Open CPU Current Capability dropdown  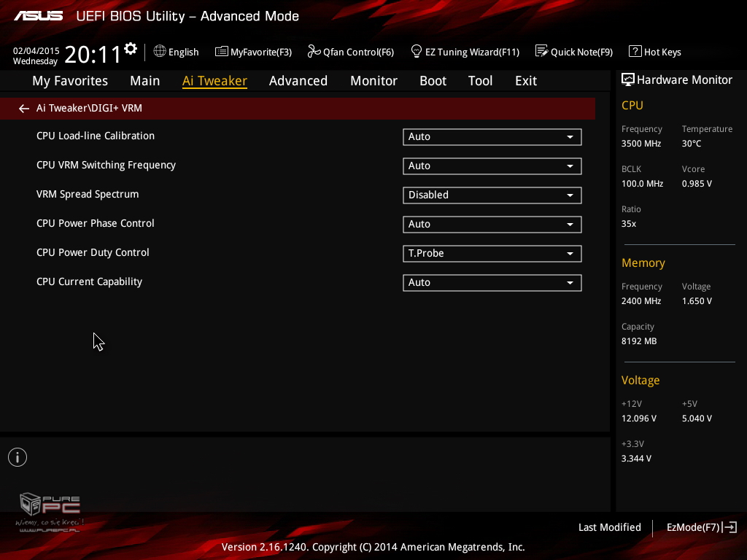(x=492, y=282)
